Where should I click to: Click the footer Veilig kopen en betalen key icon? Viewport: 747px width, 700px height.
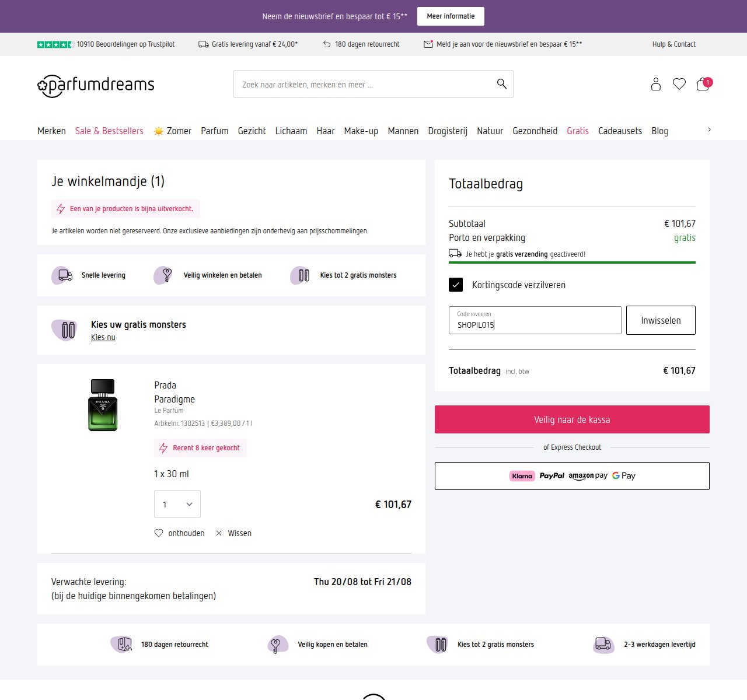278,645
